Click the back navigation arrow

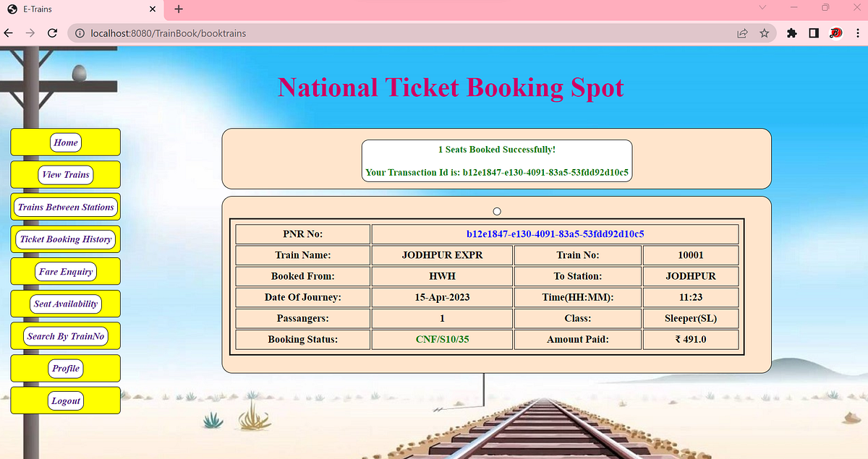pos(8,33)
